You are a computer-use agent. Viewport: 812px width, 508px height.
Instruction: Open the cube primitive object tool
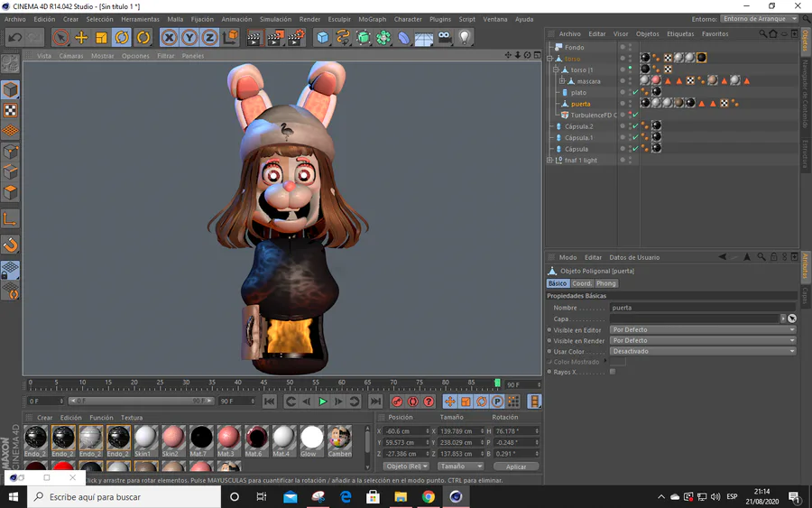[x=323, y=37]
